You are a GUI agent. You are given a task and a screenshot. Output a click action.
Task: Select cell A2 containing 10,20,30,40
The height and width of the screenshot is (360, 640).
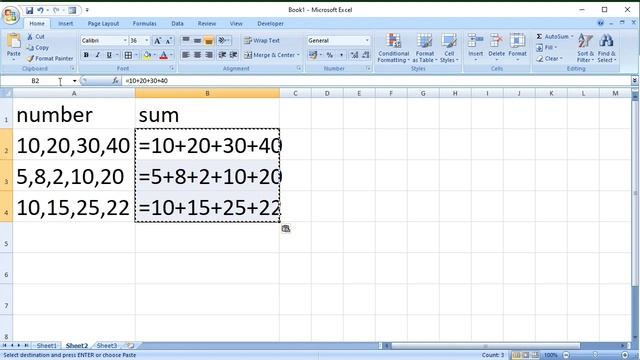74,144
